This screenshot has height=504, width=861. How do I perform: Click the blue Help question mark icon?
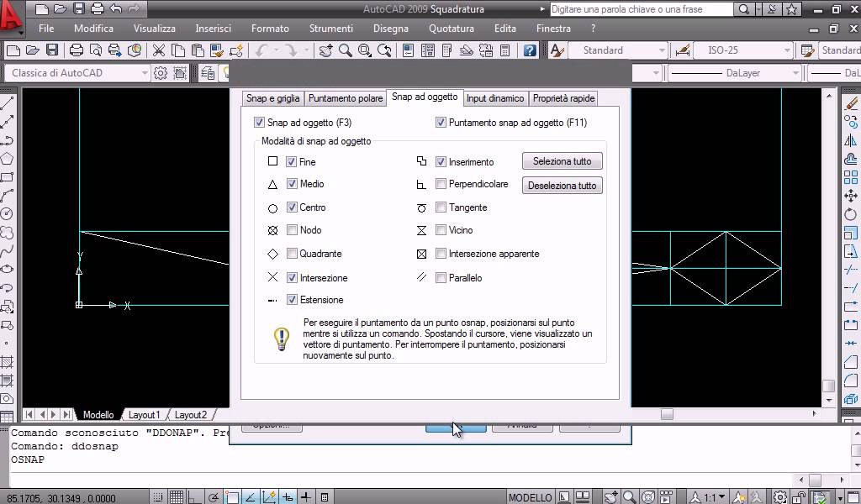click(530, 50)
